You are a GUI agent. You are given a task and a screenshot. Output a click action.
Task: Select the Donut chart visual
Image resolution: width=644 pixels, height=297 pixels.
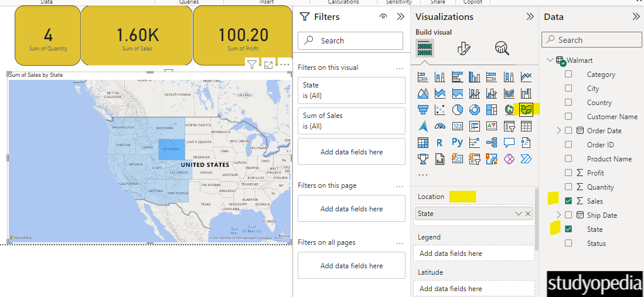pos(475,109)
